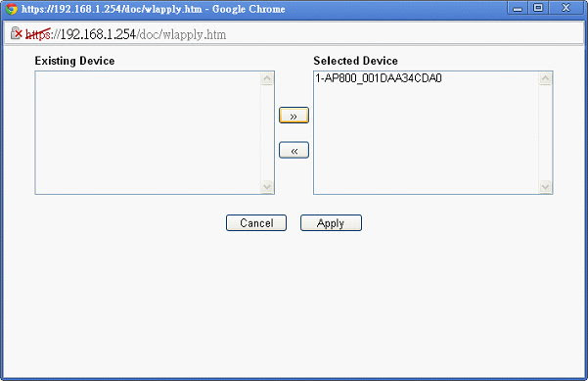Move device back with << button
Image resolution: width=588 pixels, height=381 pixels.
point(294,150)
